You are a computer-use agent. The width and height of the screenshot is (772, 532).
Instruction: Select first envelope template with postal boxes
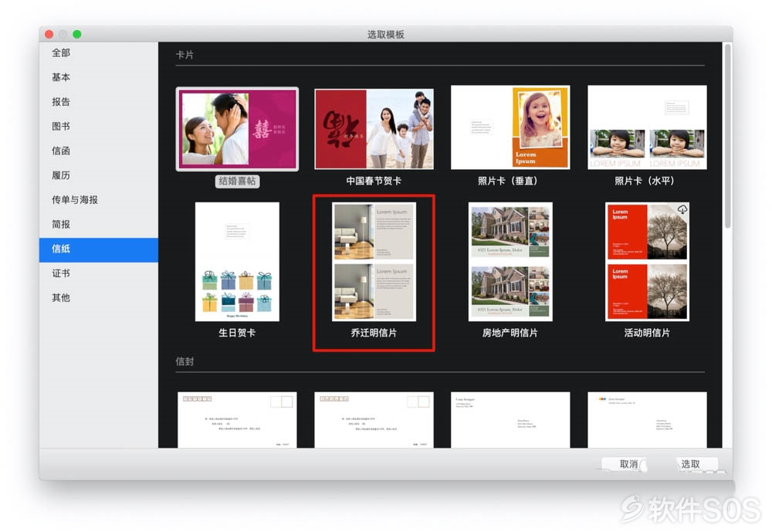click(x=237, y=420)
